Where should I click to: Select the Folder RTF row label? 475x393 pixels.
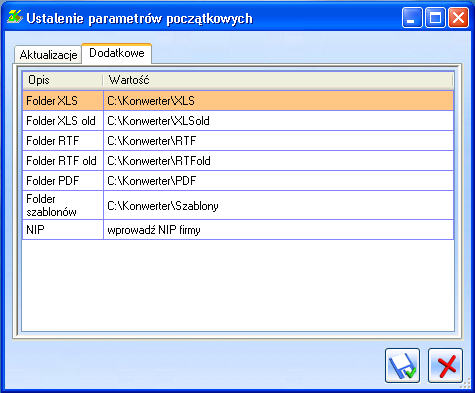tap(63, 141)
